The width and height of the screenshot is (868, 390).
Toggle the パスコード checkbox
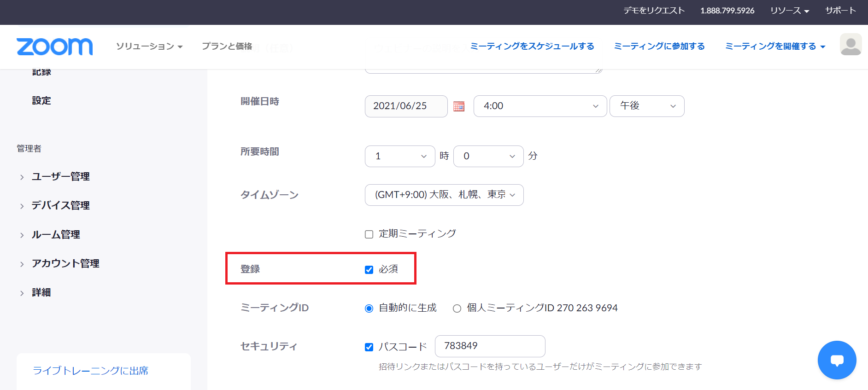click(369, 347)
